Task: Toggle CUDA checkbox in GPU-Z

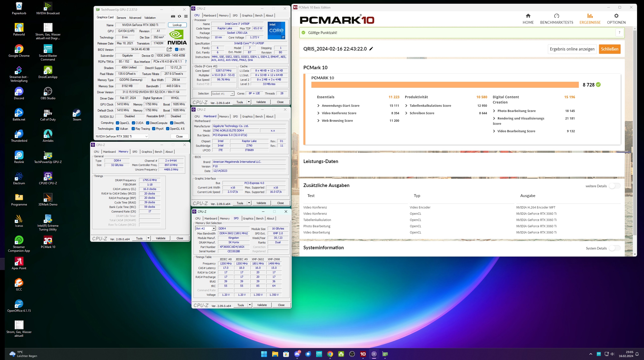Action: click(x=134, y=123)
